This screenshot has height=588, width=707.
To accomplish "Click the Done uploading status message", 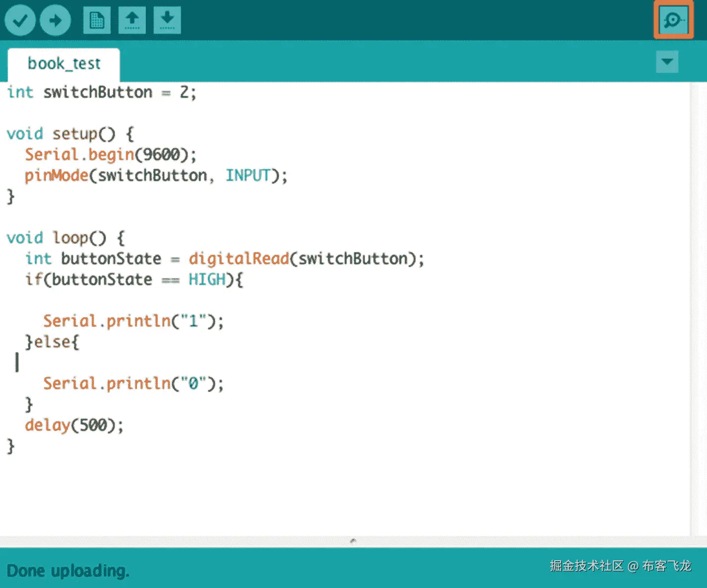I will (68, 570).
